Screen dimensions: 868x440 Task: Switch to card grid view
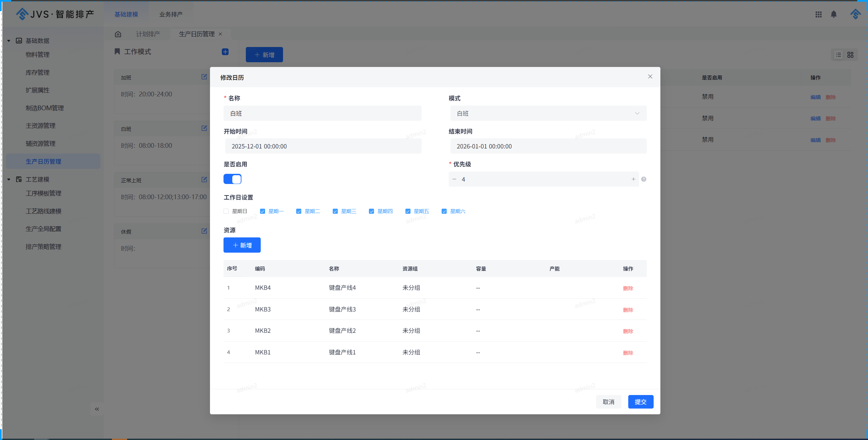(x=850, y=55)
